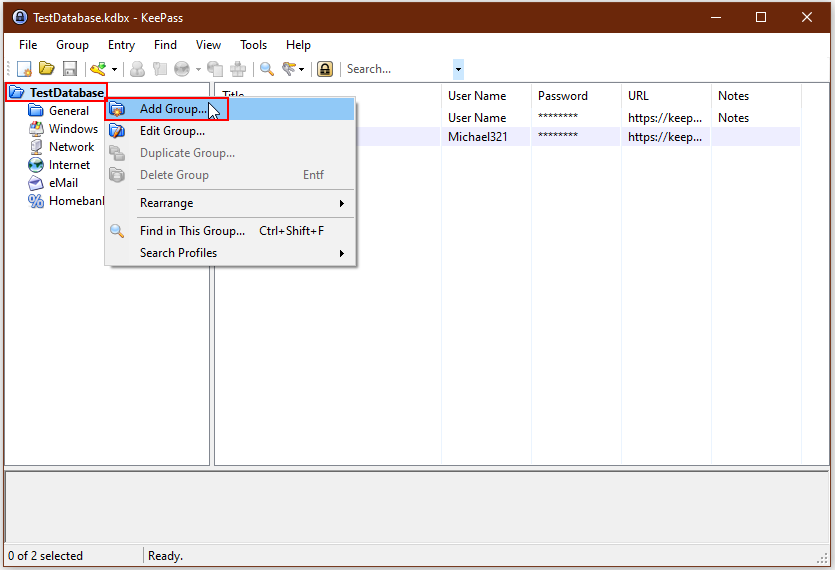Open the Tools menu
Viewport: 835px width, 570px height.
[x=253, y=45]
